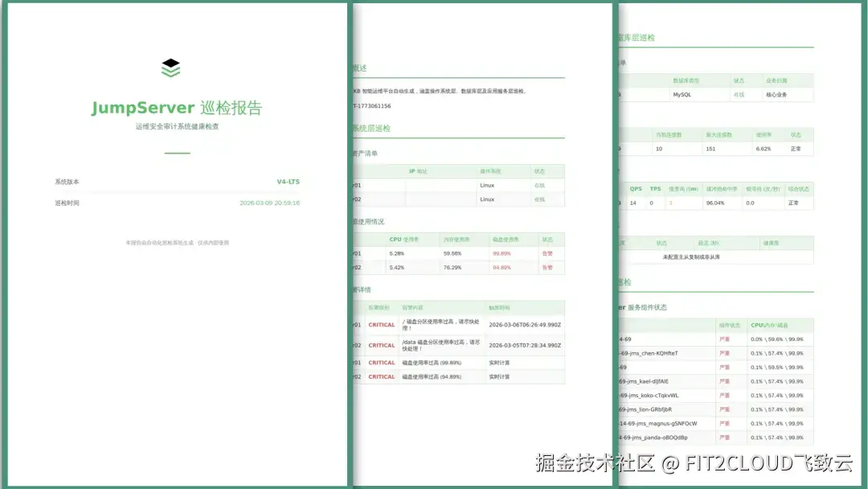This screenshot has height=489, width=868.
Task: Click the '磁盘使用率' column header
Action: pyautogui.click(x=506, y=239)
